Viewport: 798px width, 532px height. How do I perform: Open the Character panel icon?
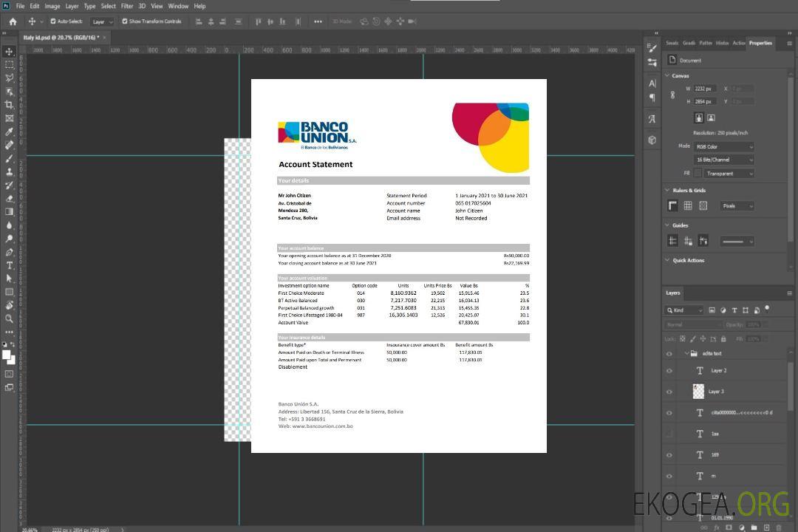click(x=652, y=83)
